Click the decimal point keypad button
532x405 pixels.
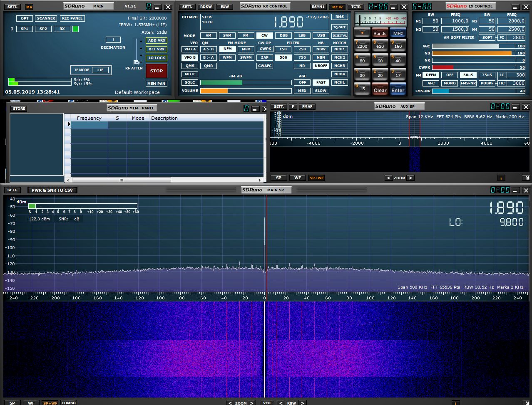point(362,33)
